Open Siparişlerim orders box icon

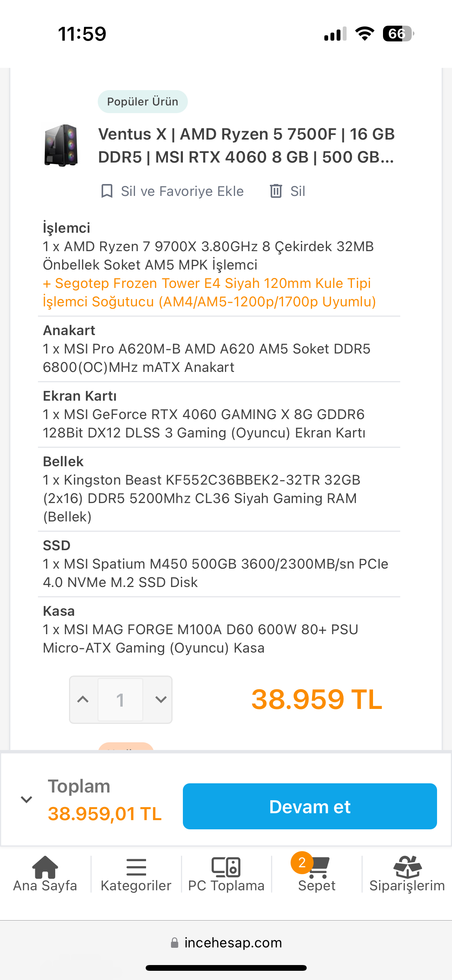click(407, 867)
